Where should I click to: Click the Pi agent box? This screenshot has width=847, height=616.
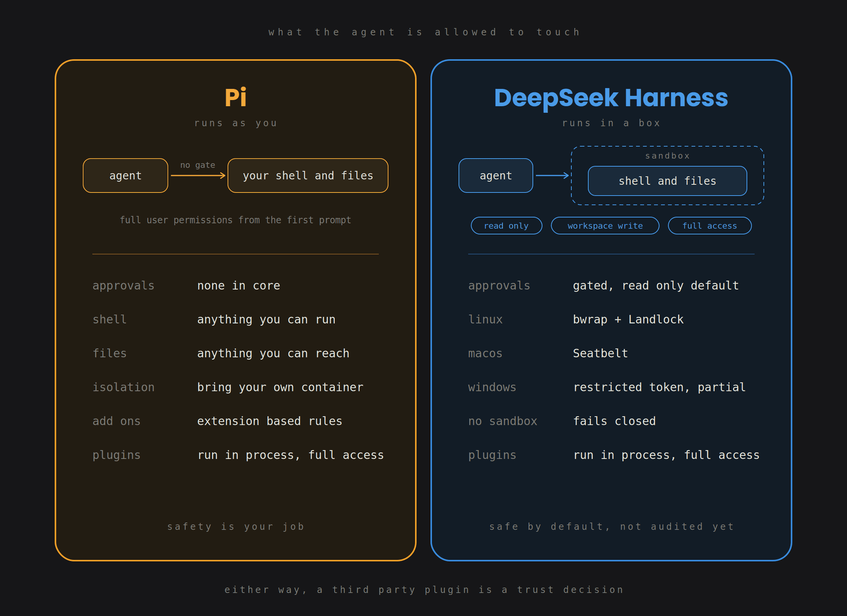125,176
